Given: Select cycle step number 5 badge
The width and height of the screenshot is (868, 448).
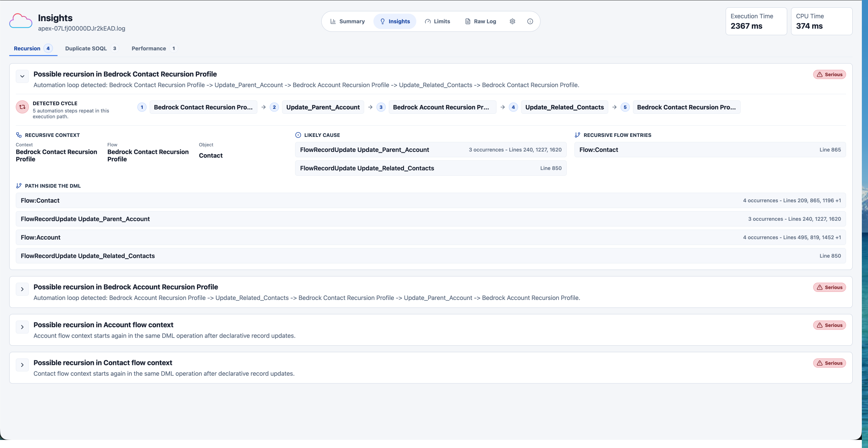Looking at the screenshot, I should click(625, 107).
